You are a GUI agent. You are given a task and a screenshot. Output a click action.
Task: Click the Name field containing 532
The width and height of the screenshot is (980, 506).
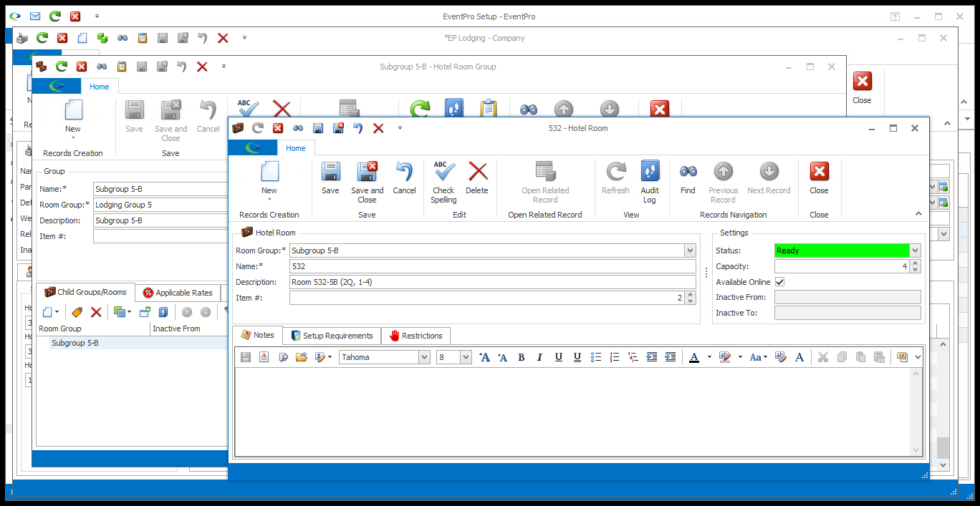[492, 266]
